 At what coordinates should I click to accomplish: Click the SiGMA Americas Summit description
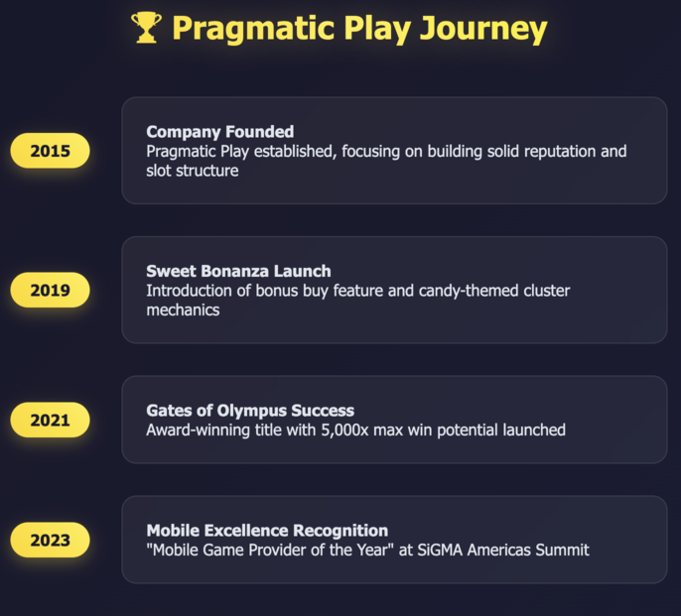367,550
